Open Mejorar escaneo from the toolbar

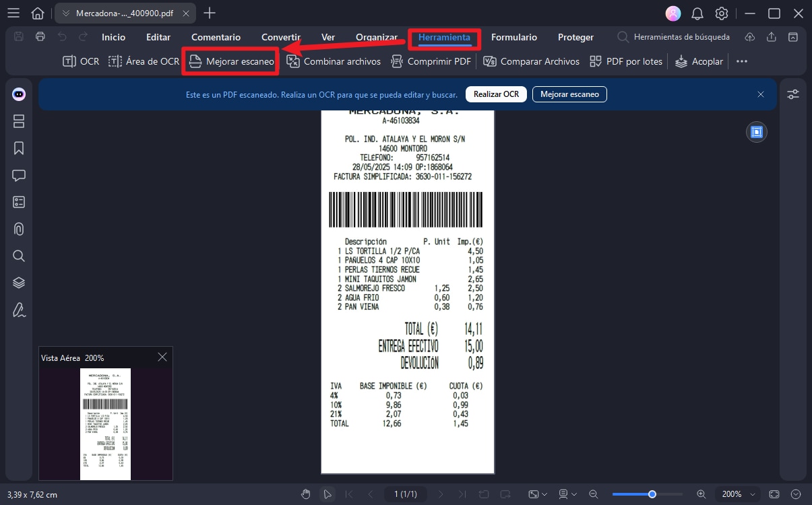[x=230, y=61]
